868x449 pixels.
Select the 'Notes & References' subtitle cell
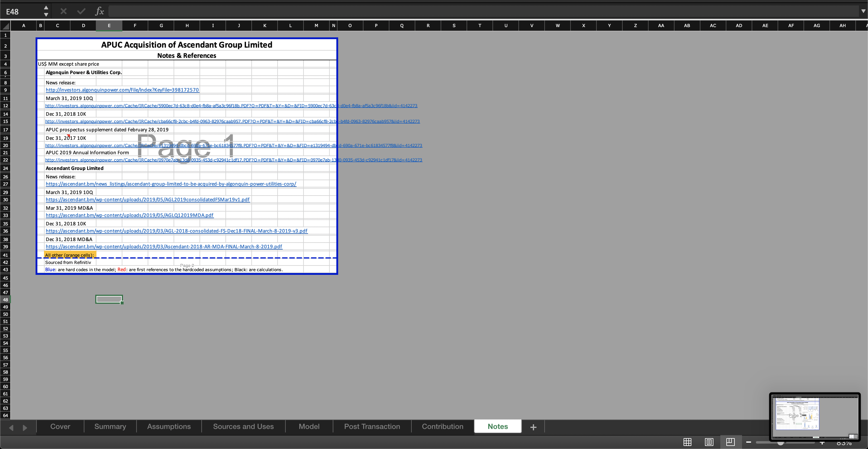(187, 55)
